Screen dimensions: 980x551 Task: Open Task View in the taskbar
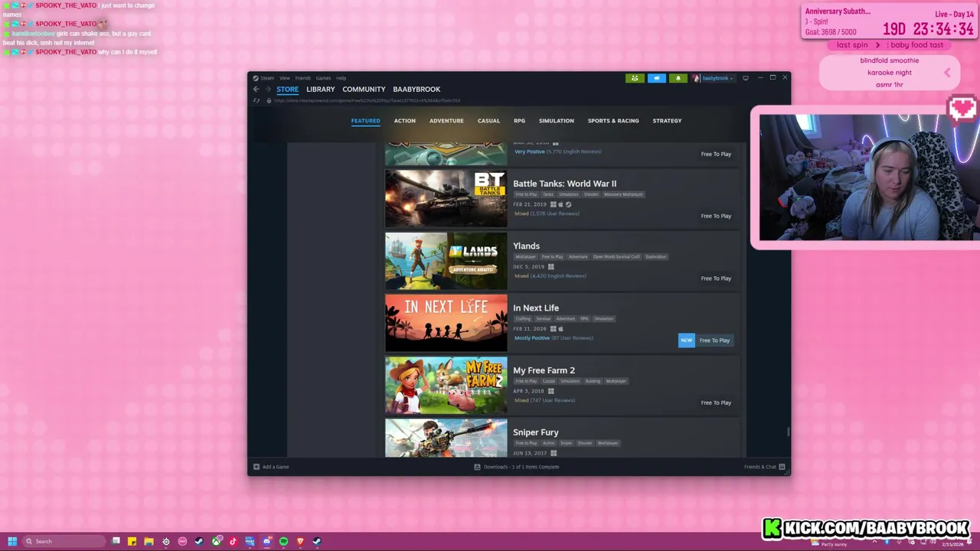point(116,542)
